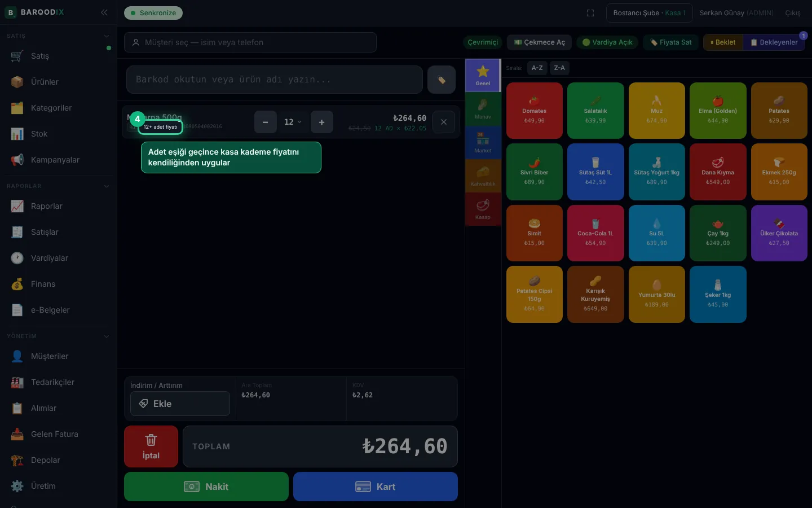Remove the cart line with the X button
The height and width of the screenshot is (508, 812).
444,122
